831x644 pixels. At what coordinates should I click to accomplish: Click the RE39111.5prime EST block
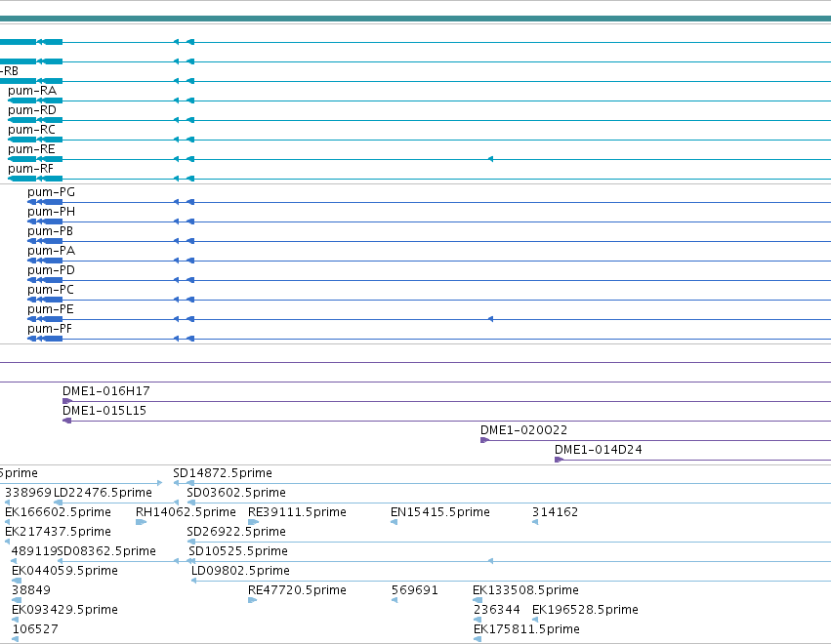pos(253,522)
